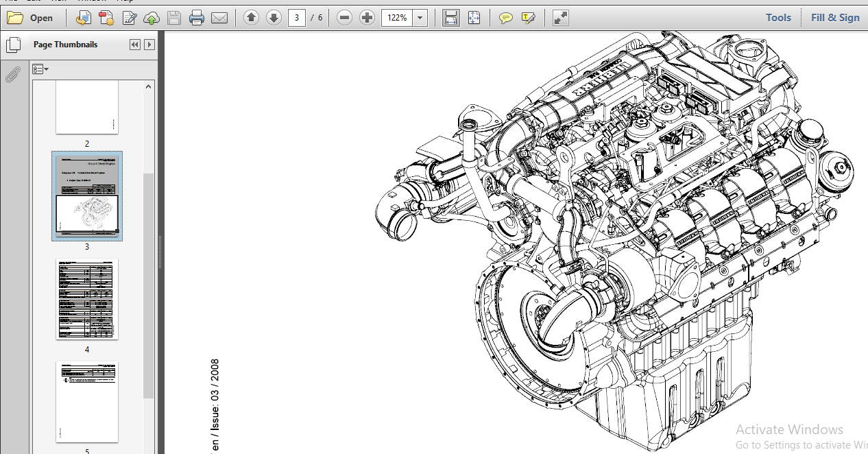
Task: Select page 3 thumbnail
Action: coord(87,196)
